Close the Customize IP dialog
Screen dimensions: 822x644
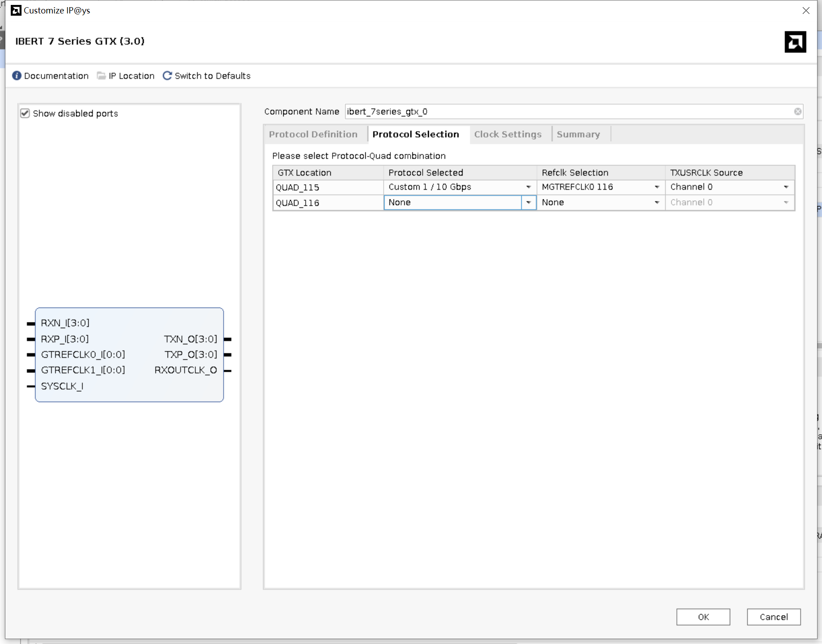pyautogui.click(x=805, y=10)
